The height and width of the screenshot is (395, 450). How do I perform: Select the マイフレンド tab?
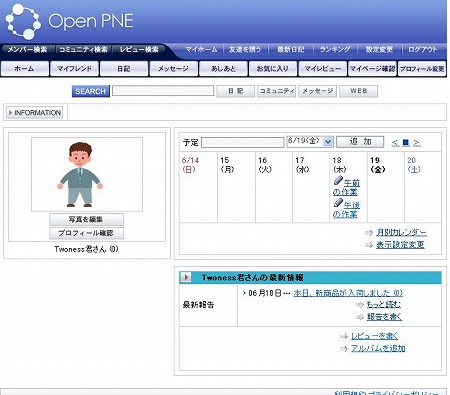pos(74,69)
